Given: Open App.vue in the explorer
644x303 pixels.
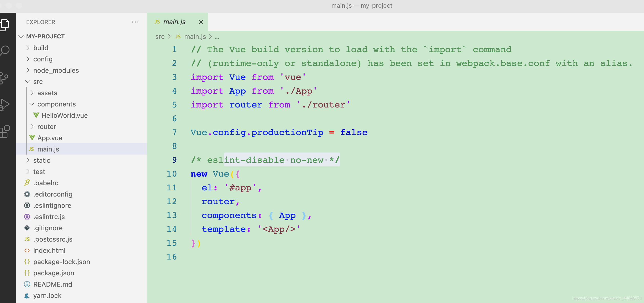Looking at the screenshot, I should pos(81,138).
